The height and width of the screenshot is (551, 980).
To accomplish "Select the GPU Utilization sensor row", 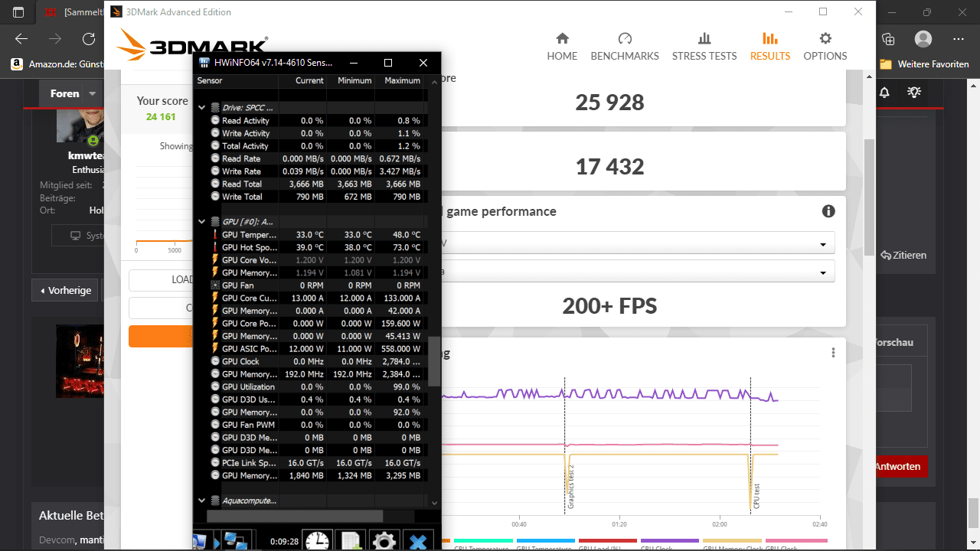I will point(309,386).
